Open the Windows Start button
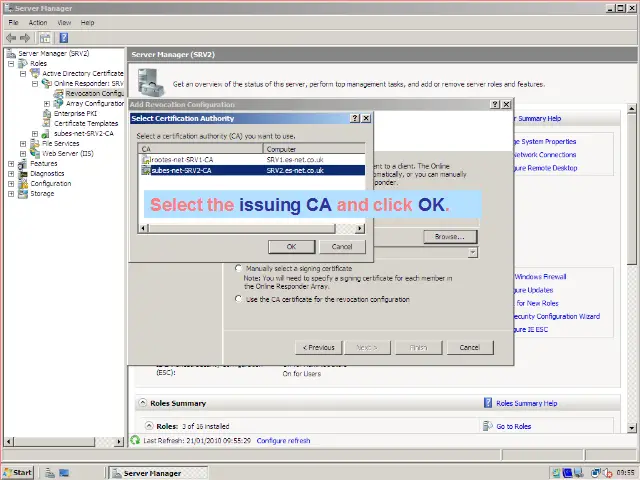This screenshot has width=640, height=480. click(x=18, y=473)
